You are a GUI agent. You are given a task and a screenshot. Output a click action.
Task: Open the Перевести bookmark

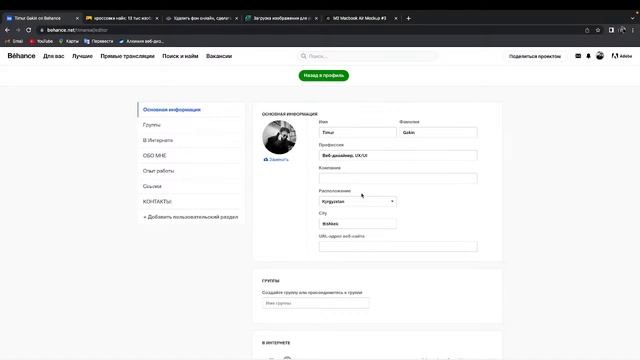[98, 41]
